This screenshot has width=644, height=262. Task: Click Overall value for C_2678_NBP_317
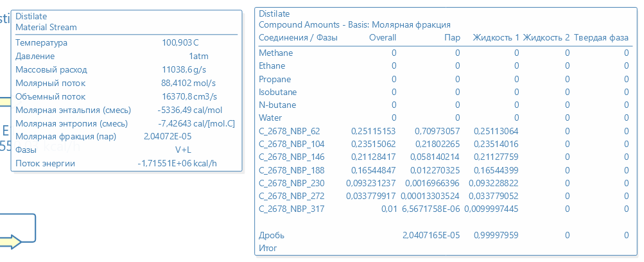click(388, 209)
